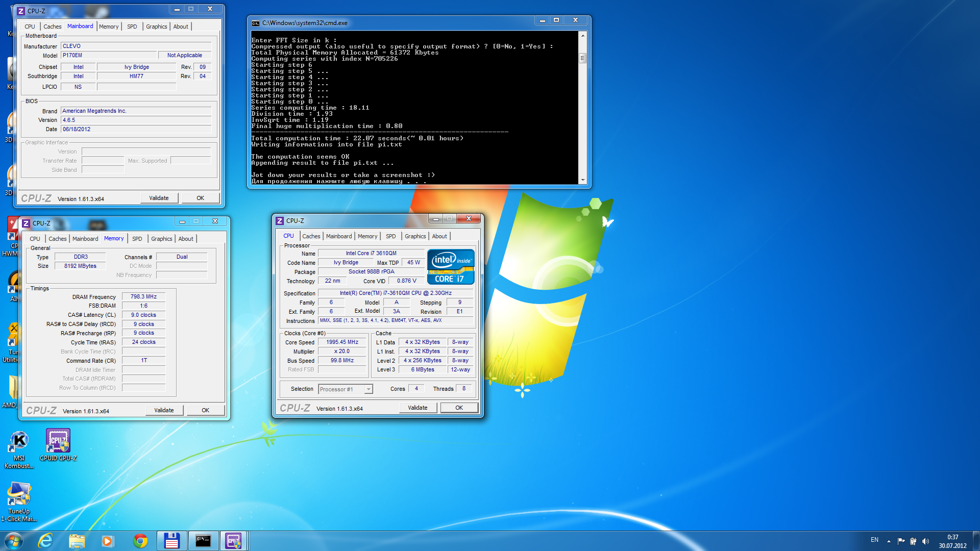Switch to Memory tab in the CPU window
Screen dimensions: 980x551
click(x=367, y=236)
